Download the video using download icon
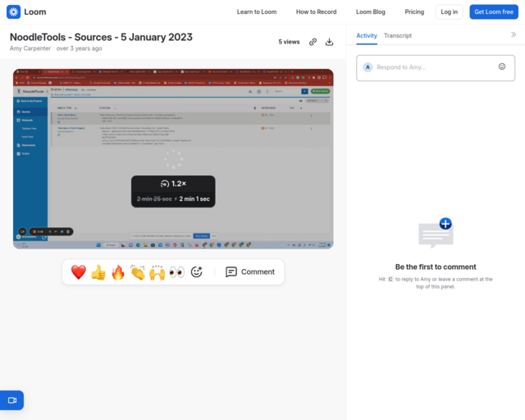The width and height of the screenshot is (525, 420). [x=330, y=42]
